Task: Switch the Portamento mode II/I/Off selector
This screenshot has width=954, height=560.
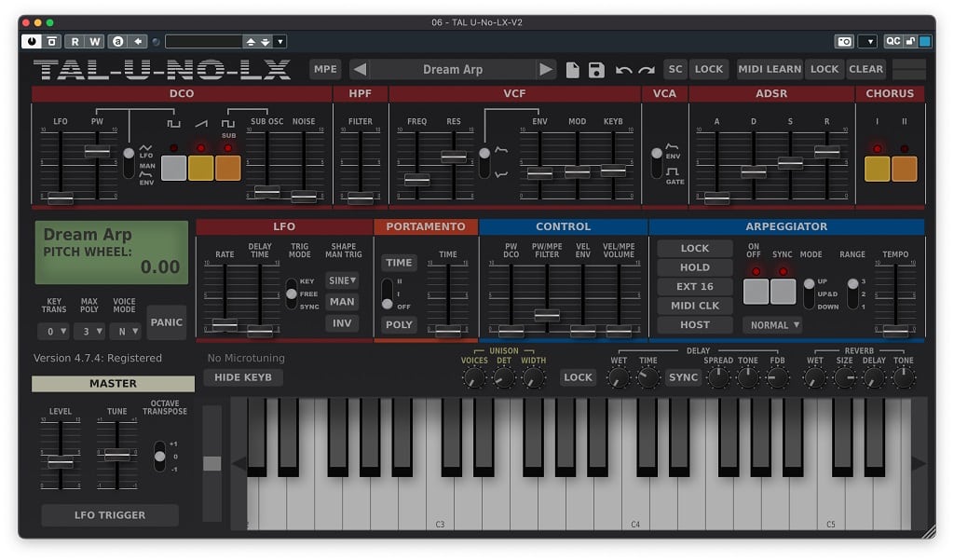Action: (x=387, y=294)
